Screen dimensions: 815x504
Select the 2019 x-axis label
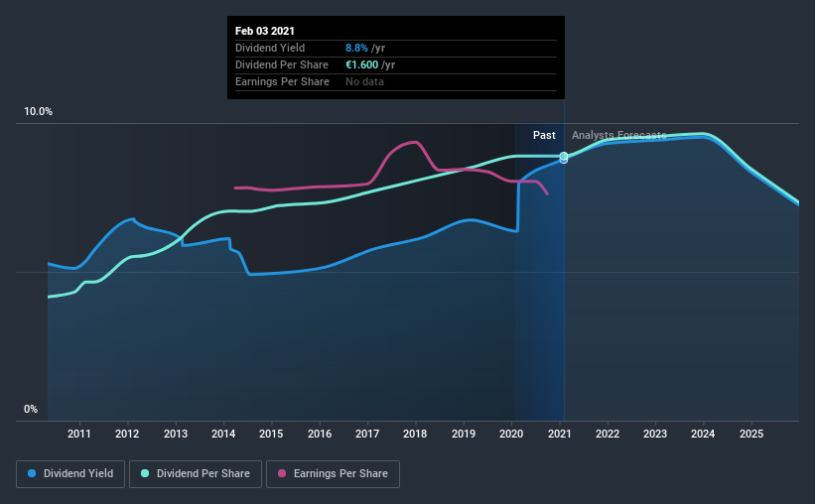464,434
